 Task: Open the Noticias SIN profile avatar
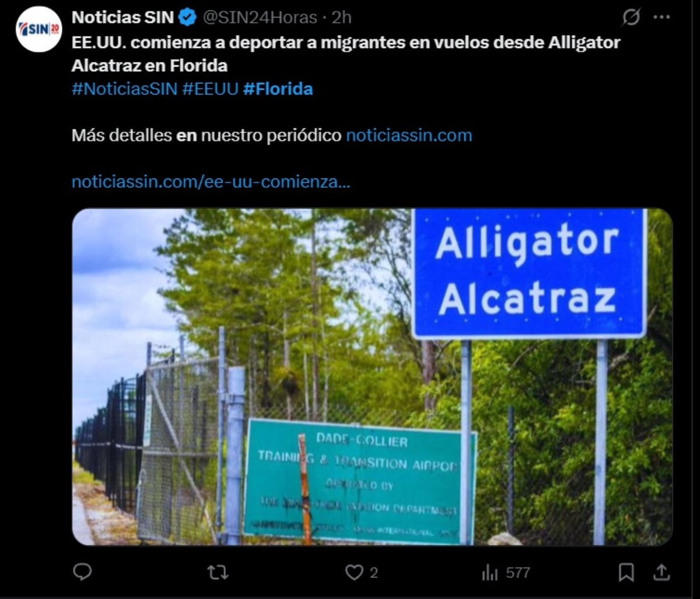(x=39, y=29)
